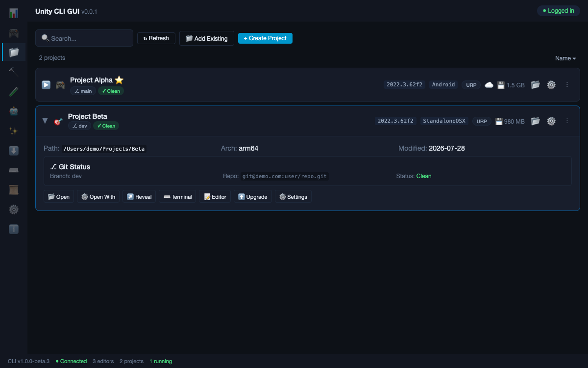This screenshot has height=368, width=588.
Task: Click the Open button for Project Beta
Action: coord(59,197)
